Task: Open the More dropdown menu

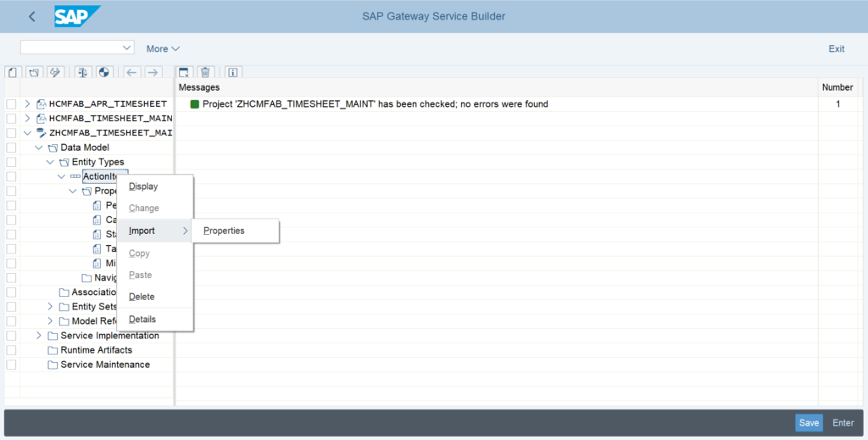Action: [x=163, y=48]
